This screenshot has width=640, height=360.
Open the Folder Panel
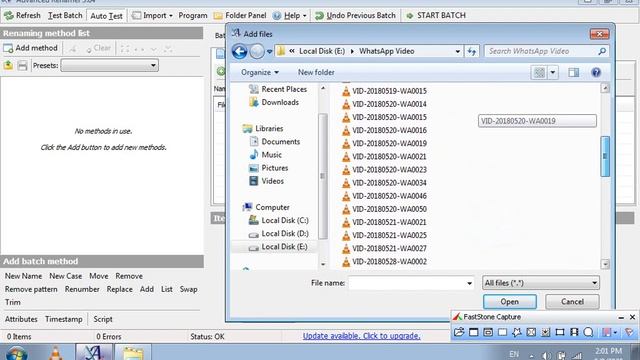(x=240, y=16)
